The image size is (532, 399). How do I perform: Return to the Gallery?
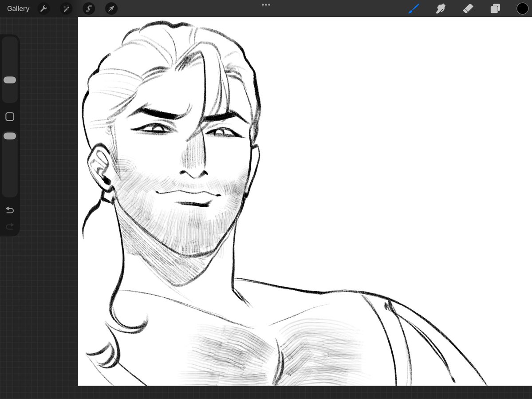click(x=18, y=8)
